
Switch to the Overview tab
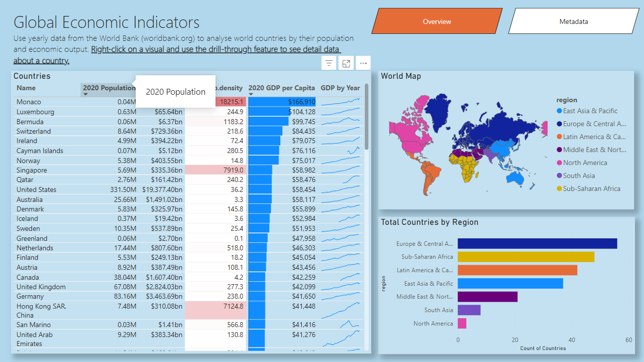436,21
